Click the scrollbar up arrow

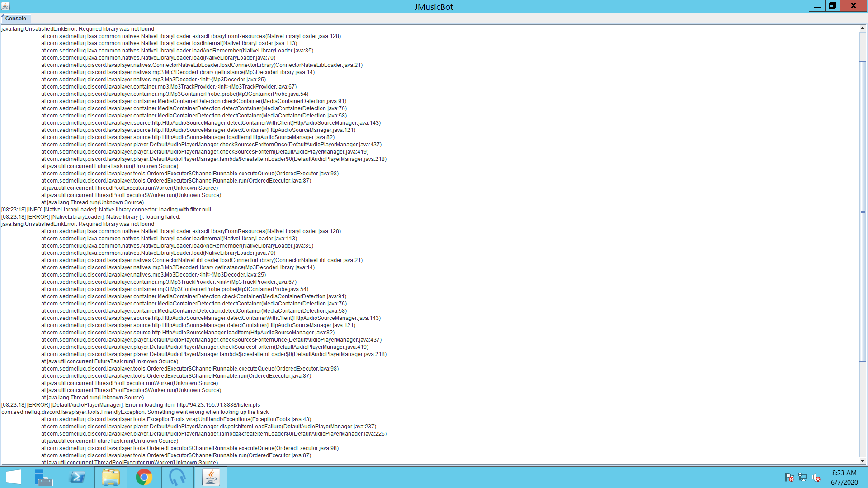(863, 28)
